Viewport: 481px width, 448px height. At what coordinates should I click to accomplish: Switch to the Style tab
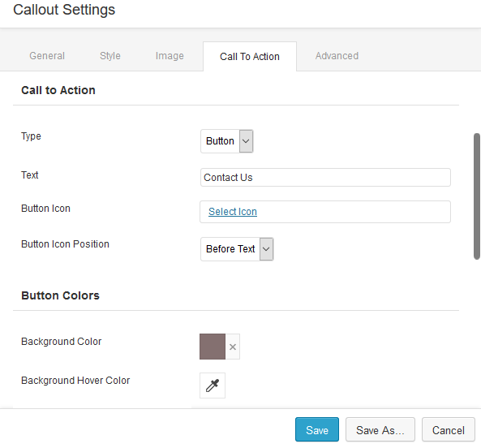(x=110, y=56)
